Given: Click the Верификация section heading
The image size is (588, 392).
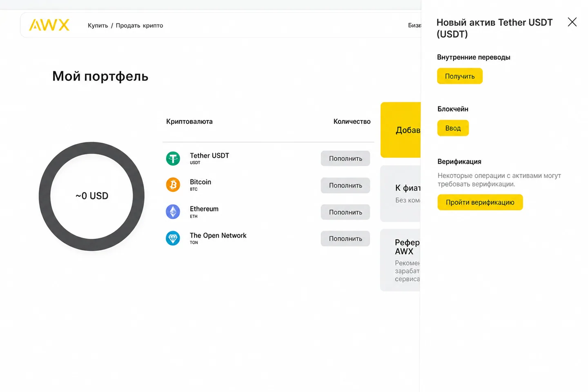Looking at the screenshot, I should click(x=459, y=162).
